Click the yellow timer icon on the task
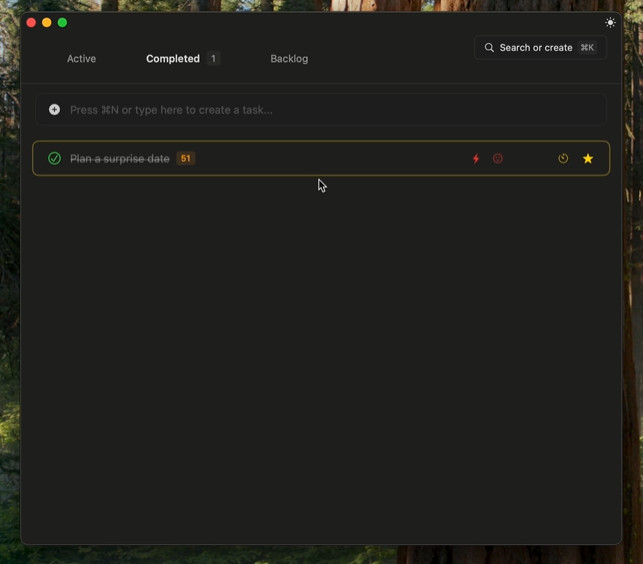 coord(563,158)
